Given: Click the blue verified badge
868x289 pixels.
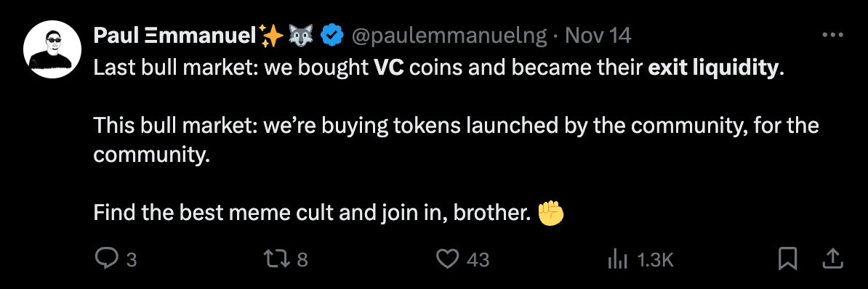Looking at the screenshot, I should tap(332, 36).
